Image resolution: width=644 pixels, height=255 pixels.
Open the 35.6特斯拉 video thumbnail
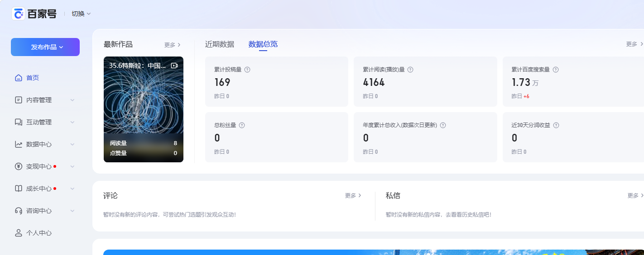click(x=144, y=109)
